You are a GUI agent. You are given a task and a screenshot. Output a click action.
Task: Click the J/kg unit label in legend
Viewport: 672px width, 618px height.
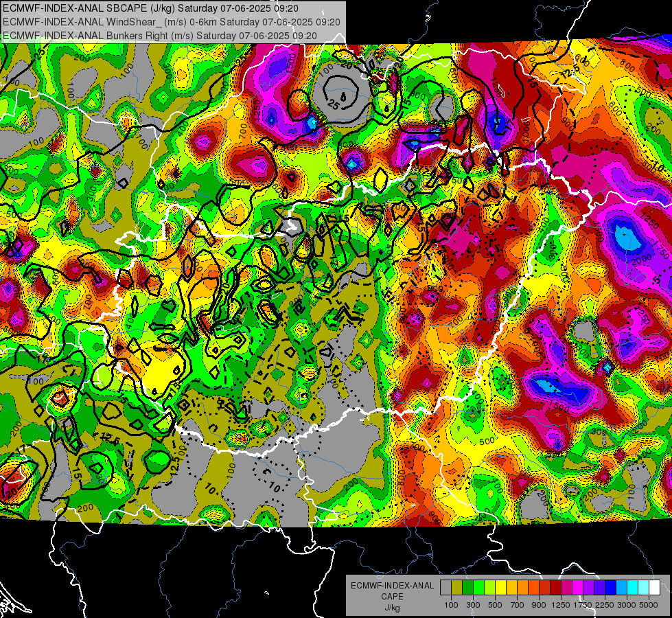click(392, 608)
